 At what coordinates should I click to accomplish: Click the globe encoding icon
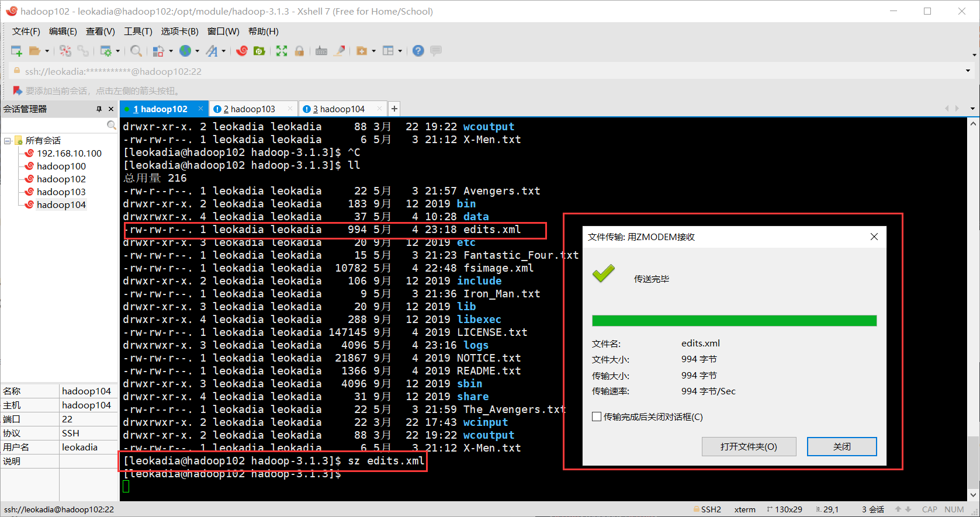point(185,51)
